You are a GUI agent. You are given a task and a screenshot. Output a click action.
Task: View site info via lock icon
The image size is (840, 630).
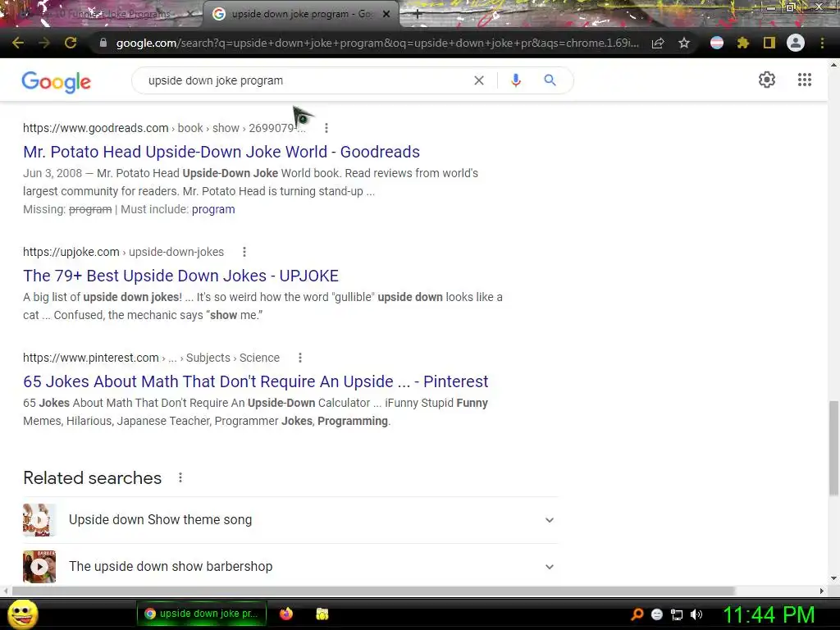tap(103, 43)
